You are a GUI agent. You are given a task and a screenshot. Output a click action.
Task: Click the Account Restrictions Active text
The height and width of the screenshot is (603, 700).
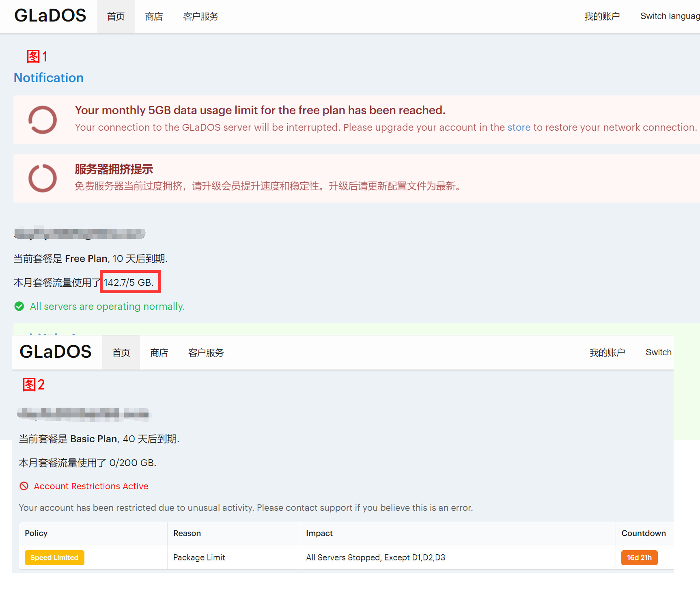point(91,486)
